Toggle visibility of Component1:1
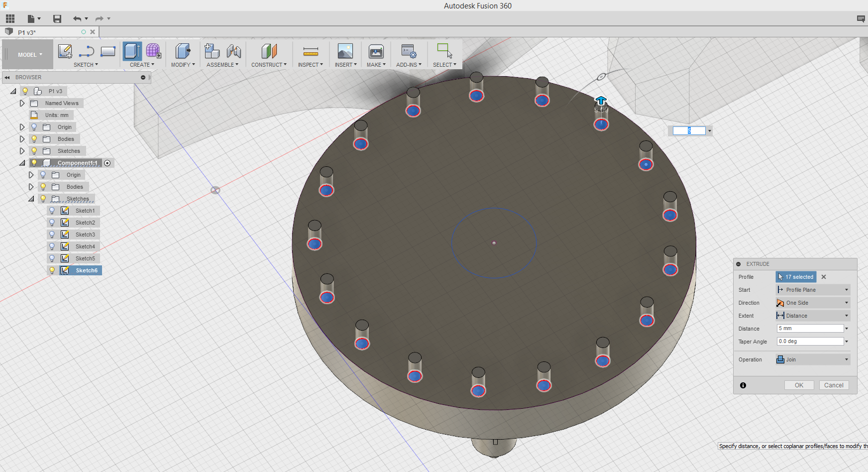Image resolution: width=868 pixels, height=472 pixels. tap(34, 163)
